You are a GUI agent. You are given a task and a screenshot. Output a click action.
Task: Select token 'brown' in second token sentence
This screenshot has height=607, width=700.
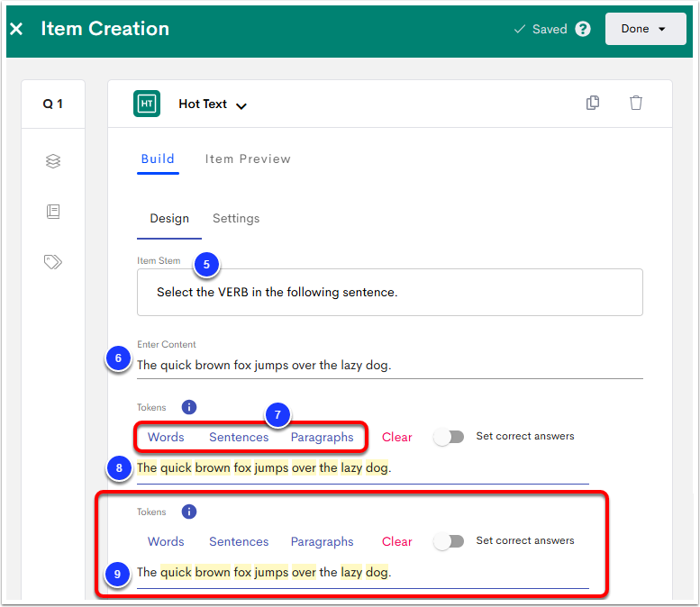pyautogui.click(x=213, y=572)
